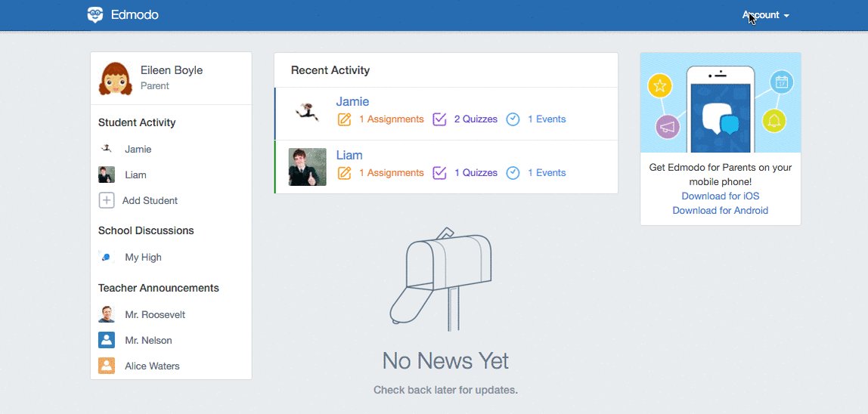Screen dimensions: 868x414
Task: Click the mobile phone promo image
Action: (721, 103)
